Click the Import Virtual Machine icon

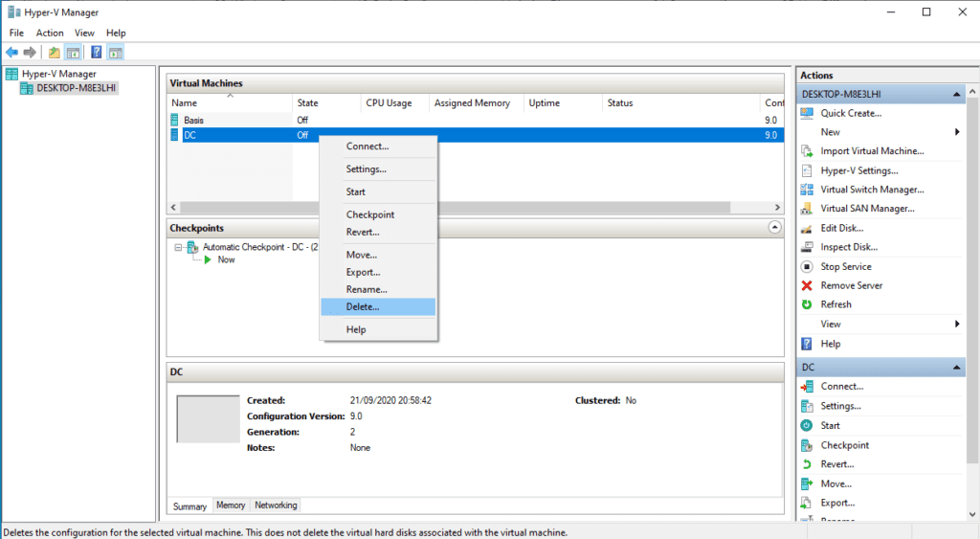pyautogui.click(x=807, y=151)
